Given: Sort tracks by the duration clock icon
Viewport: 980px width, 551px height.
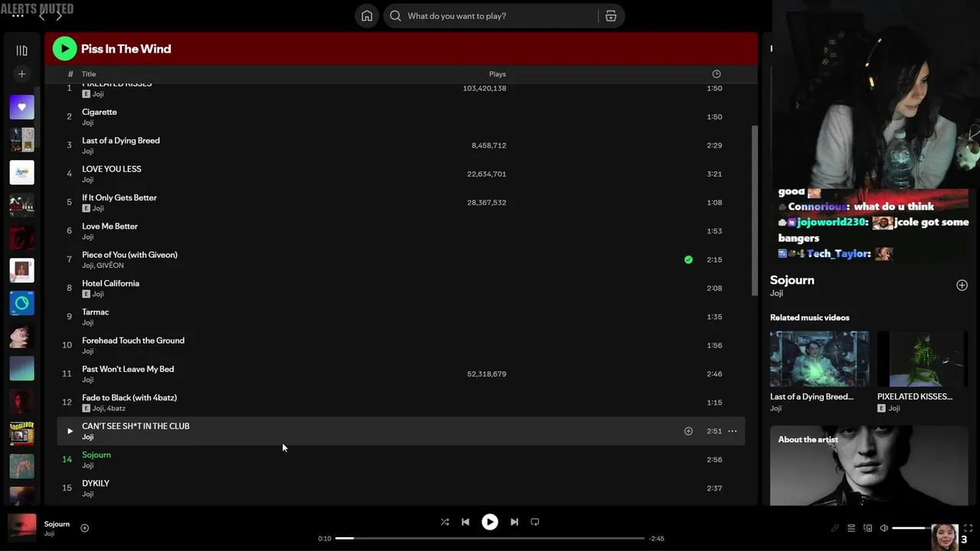Looking at the screenshot, I should pos(716,74).
